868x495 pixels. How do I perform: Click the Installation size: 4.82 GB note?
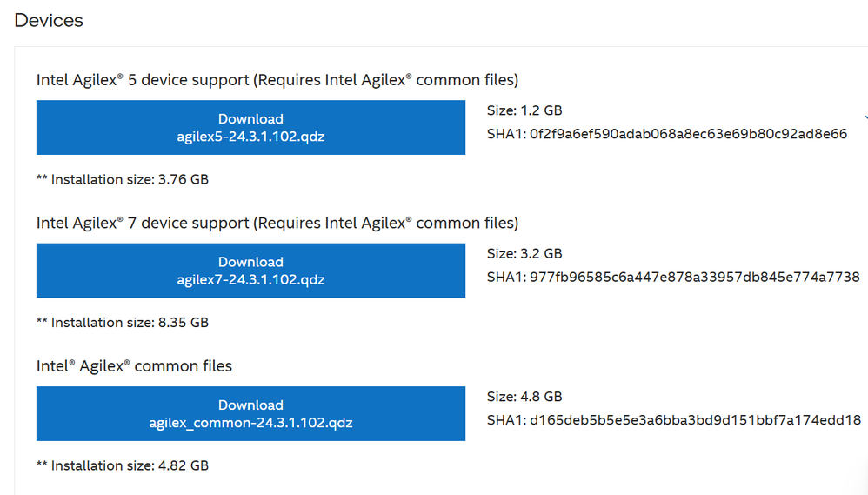point(123,465)
